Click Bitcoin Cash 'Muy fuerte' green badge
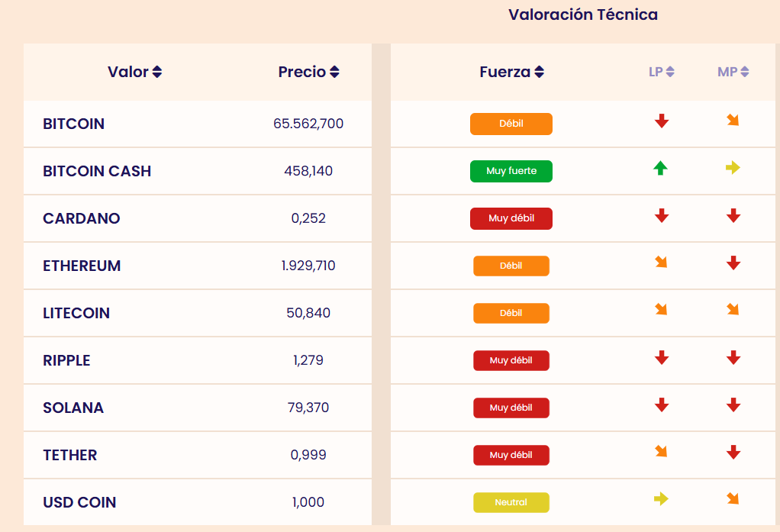Image resolution: width=780 pixels, height=532 pixels. coord(511,171)
